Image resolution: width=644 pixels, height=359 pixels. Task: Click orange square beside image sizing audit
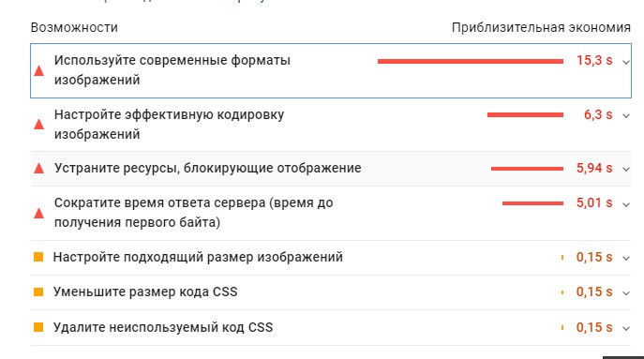click(x=38, y=257)
